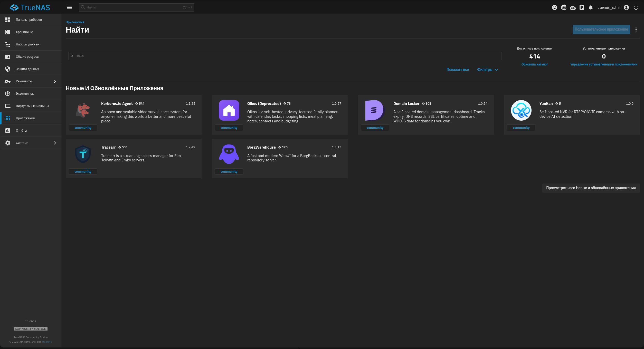Click the Приложения breadcrumb link

tap(75, 22)
